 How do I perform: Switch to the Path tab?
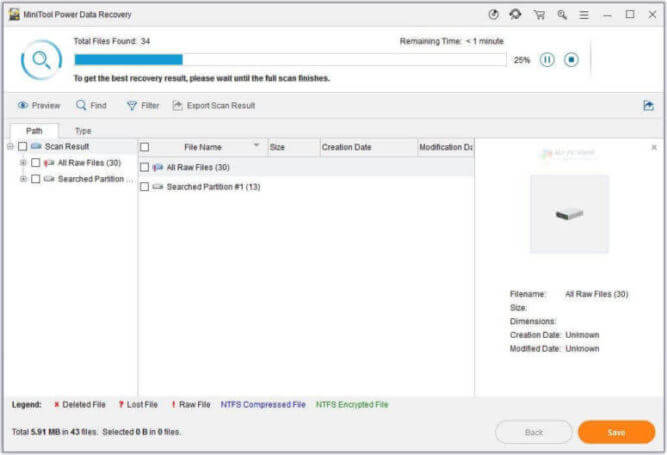(34, 131)
